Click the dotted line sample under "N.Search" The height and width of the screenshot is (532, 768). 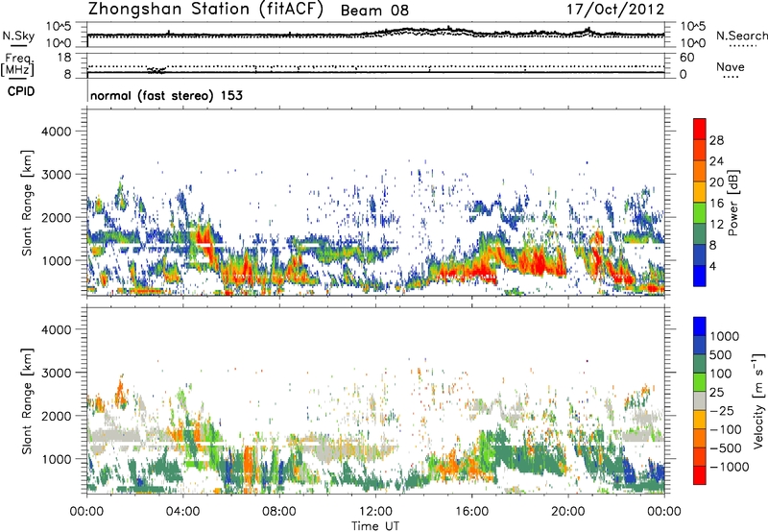(x=743, y=46)
